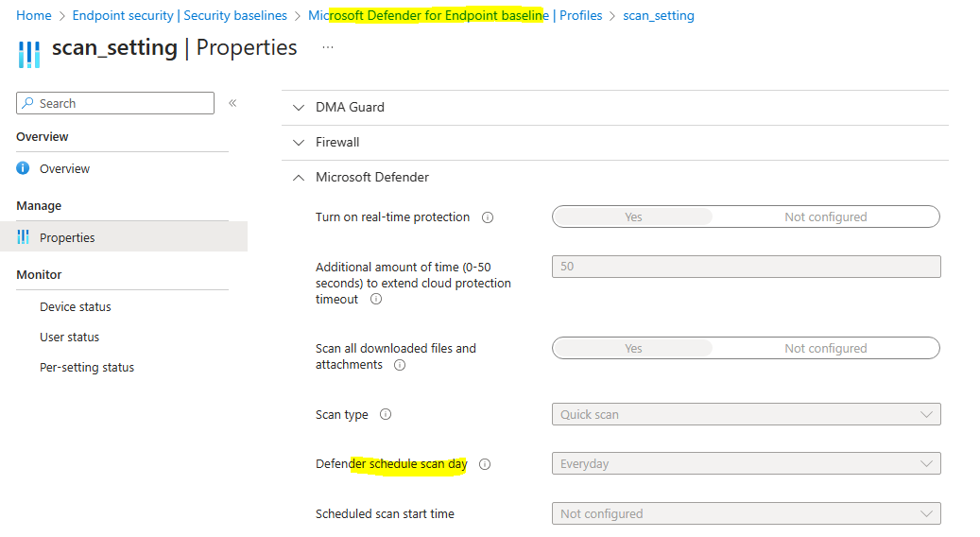Screen dimensions: 980x537
Task: Expand the Firewall section
Action: (615, 143)
